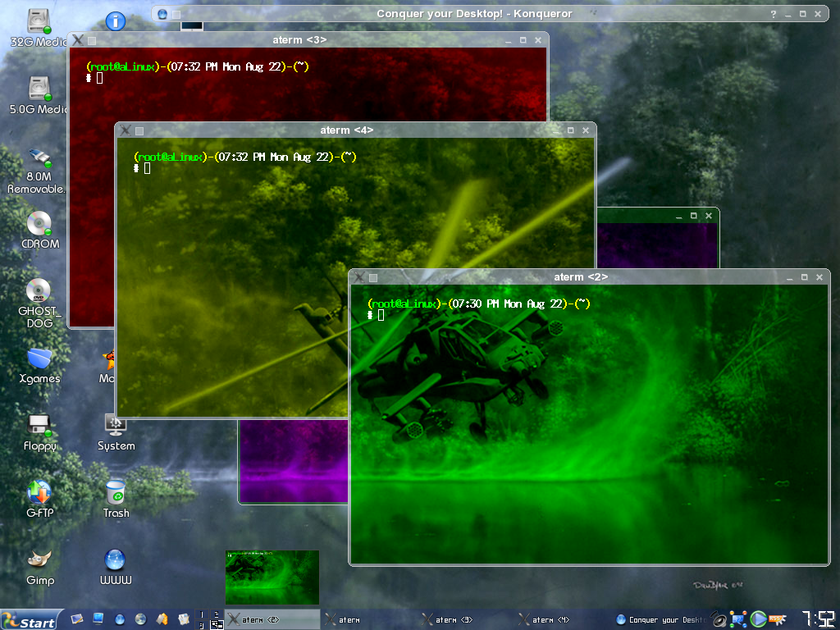Select the plain aterm taskbar entry
Viewport: 840px width, 630px height.
(x=370, y=620)
